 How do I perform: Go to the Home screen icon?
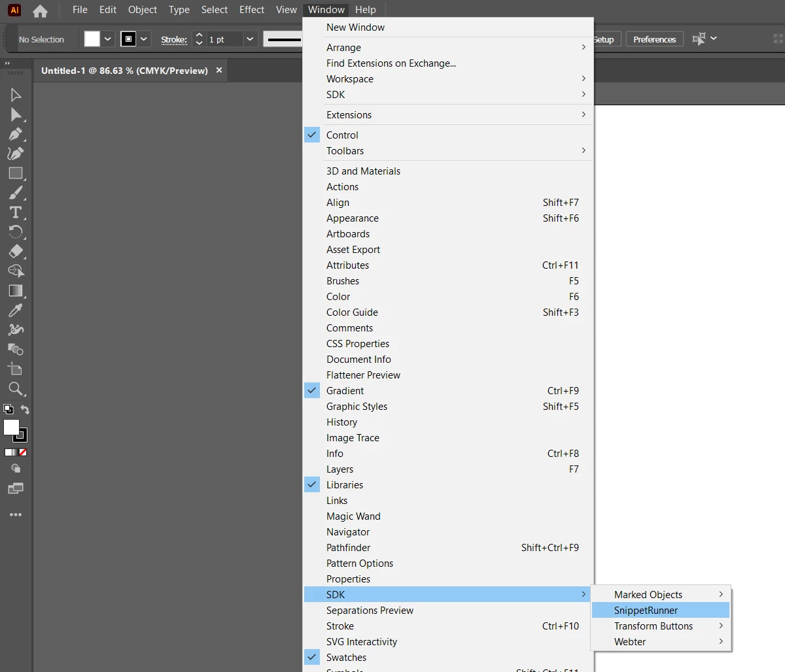tap(40, 10)
